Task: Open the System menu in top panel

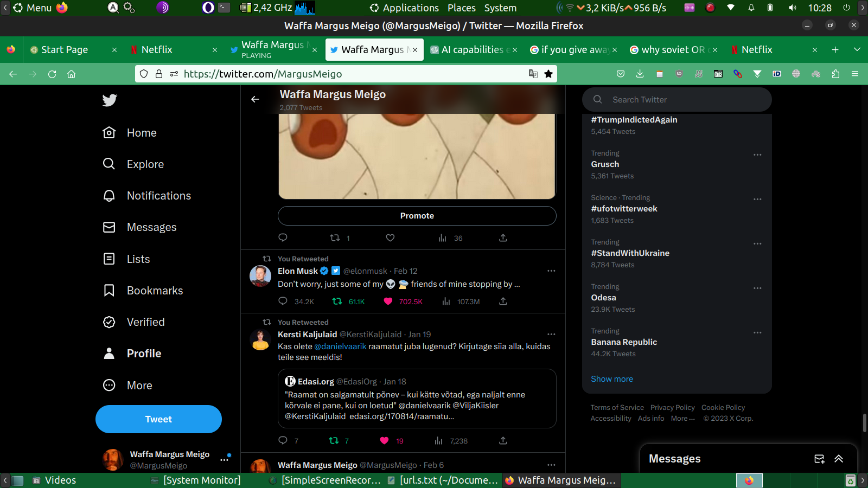Action: 500,8
